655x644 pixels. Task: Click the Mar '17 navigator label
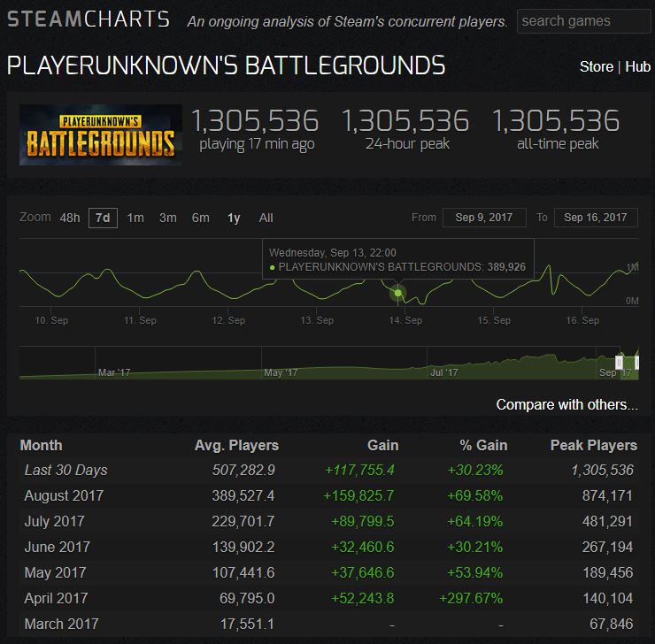[114, 372]
